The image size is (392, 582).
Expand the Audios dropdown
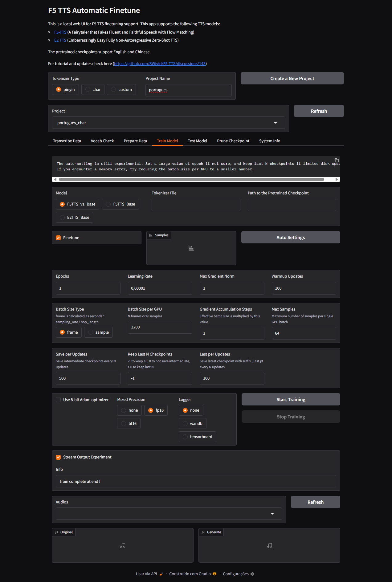pyautogui.click(x=169, y=514)
